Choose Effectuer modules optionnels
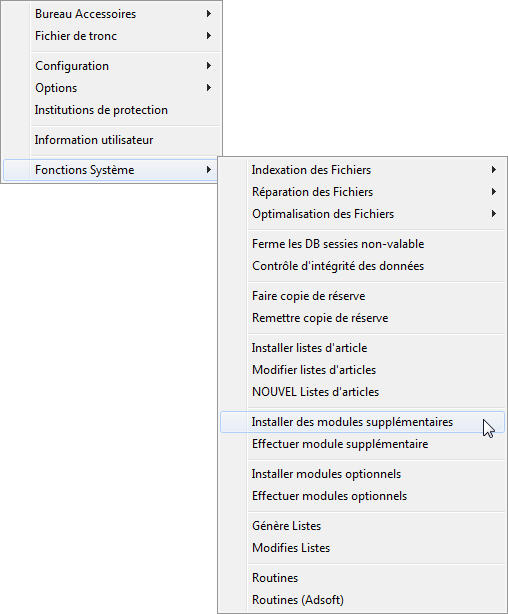Screen dimensions: 508x614 362,496
